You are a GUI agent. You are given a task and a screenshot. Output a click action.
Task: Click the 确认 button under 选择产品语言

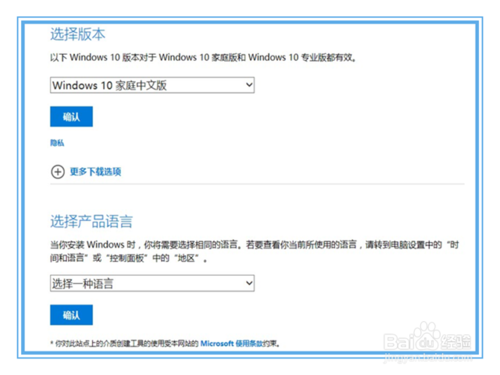tap(71, 315)
